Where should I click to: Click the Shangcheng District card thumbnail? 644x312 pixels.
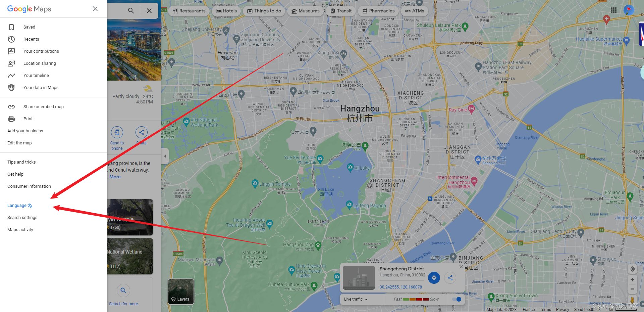click(x=359, y=278)
